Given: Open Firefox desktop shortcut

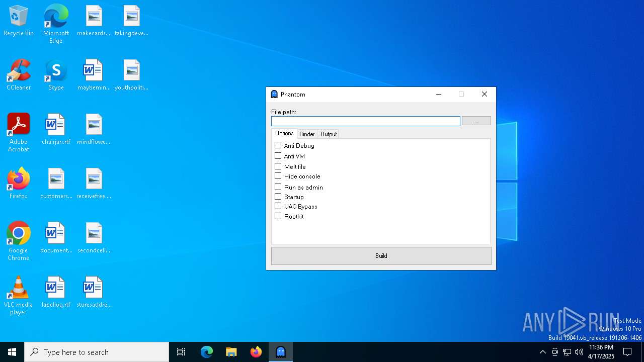Looking at the screenshot, I should [x=19, y=184].
